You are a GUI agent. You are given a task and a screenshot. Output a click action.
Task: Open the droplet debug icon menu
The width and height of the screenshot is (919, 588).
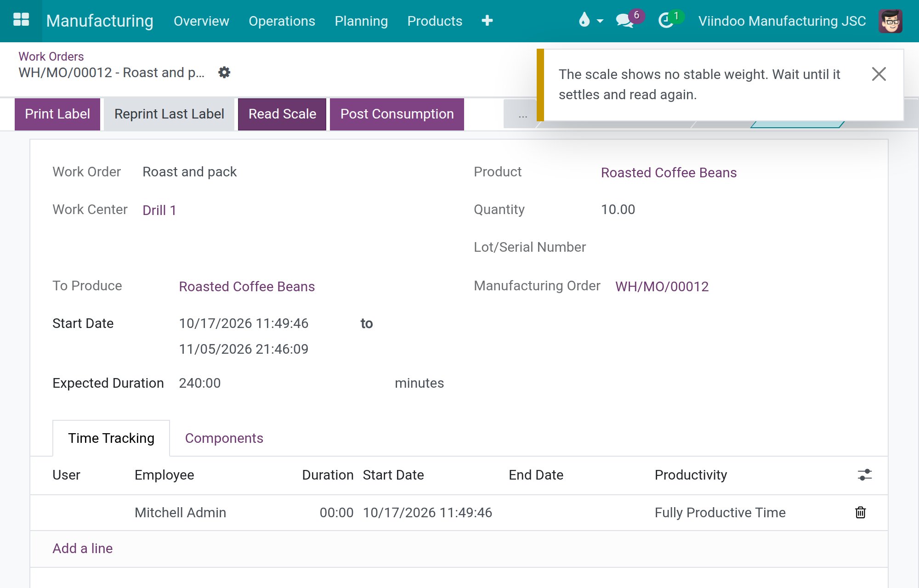(x=590, y=20)
